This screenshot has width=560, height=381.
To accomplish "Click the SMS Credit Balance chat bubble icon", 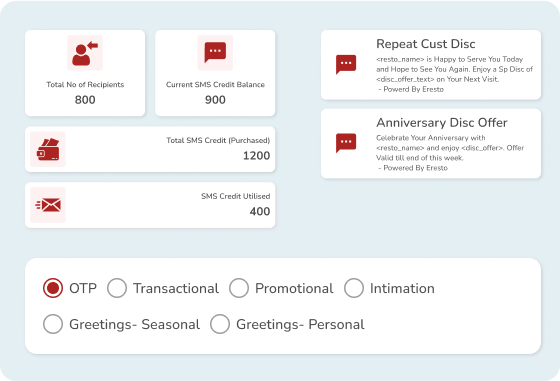I will click(x=215, y=53).
